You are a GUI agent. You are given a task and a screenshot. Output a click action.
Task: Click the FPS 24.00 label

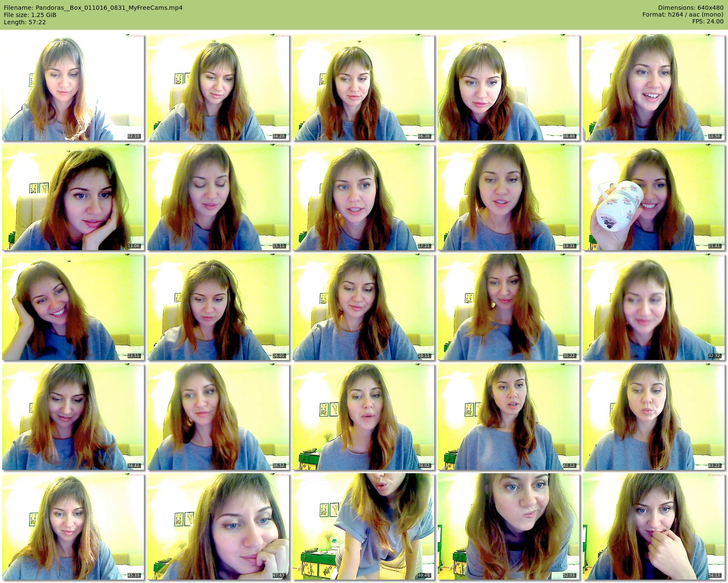point(708,21)
